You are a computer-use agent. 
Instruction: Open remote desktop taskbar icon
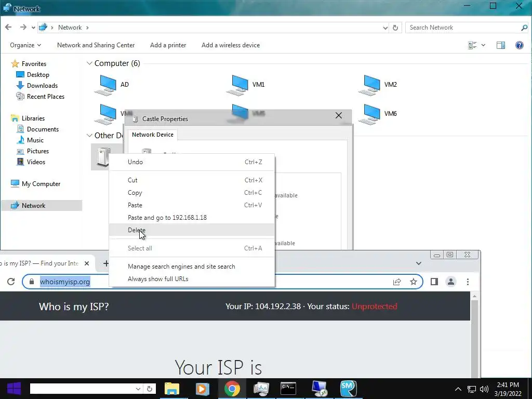pos(320,389)
